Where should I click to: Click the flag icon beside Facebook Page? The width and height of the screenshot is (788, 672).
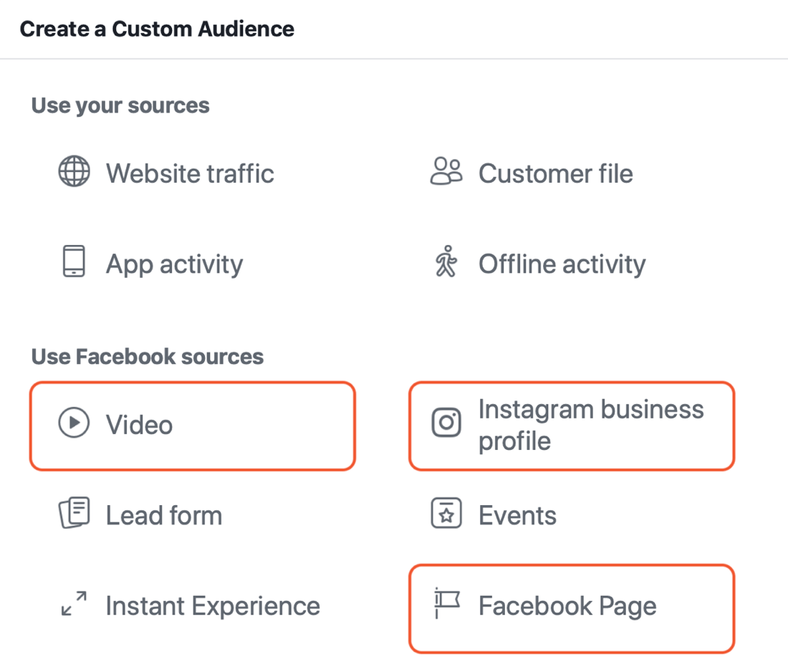point(445,605)
